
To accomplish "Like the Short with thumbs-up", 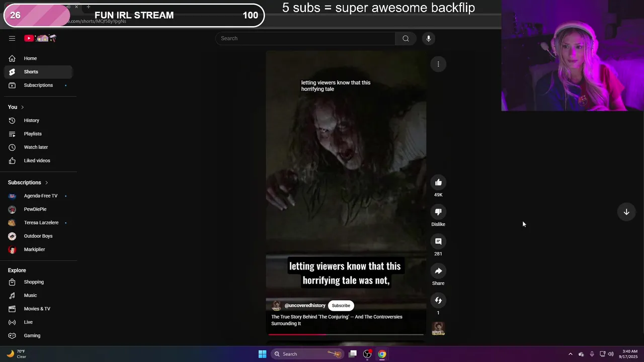I will 438,183.
